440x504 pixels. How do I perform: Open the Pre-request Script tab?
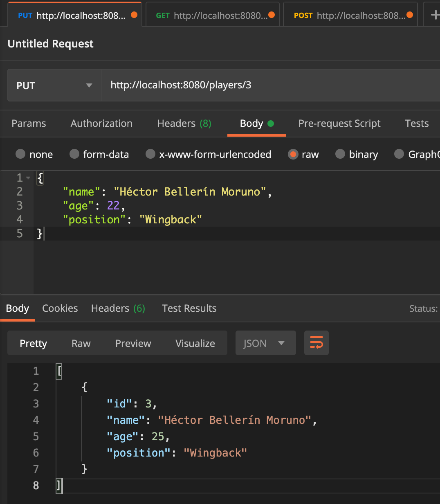[x=339, y=124]
